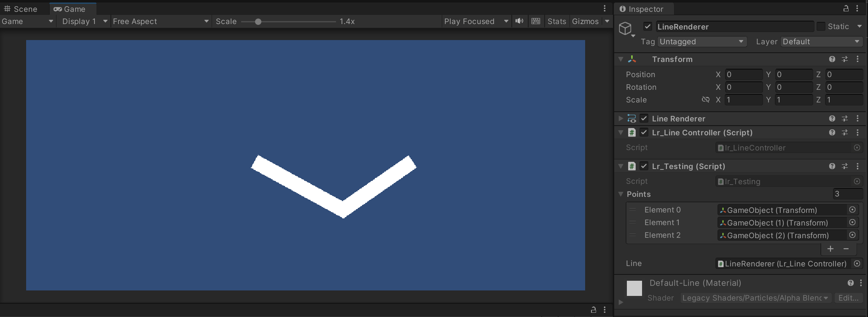The height and width of the screenshot is (317, 868).
Task: Open object picker for Element 0
Action: 852,210
